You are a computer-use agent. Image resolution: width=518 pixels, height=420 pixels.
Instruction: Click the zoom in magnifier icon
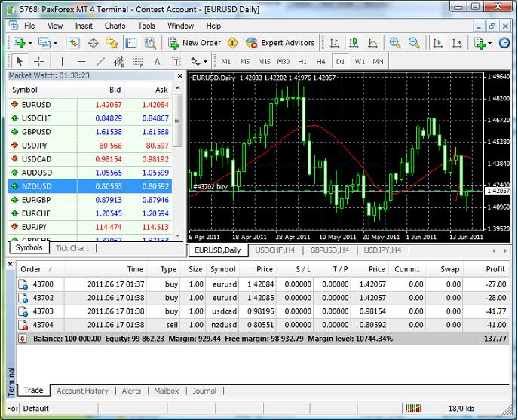pos(395,43)
